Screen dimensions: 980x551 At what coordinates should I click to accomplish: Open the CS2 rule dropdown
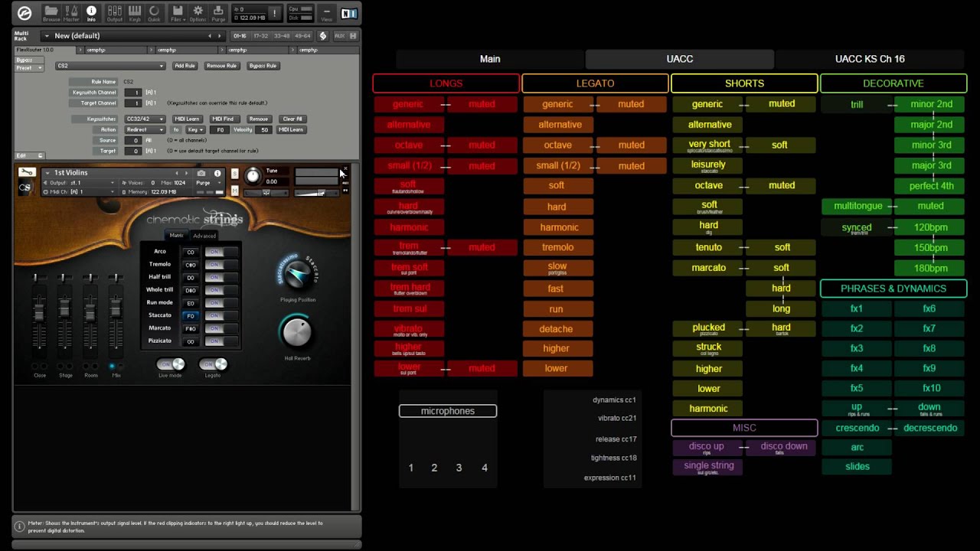[109, 66]
